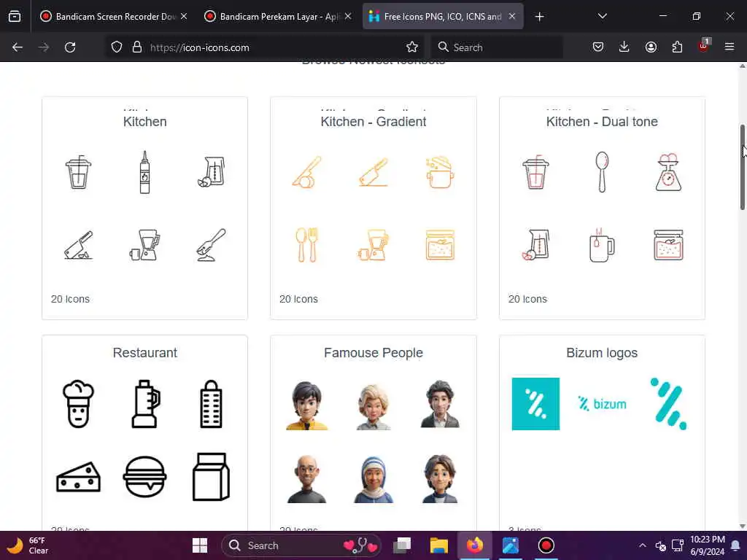
Task: Open the woman in blue headscarf avatar
Action: 373,478
